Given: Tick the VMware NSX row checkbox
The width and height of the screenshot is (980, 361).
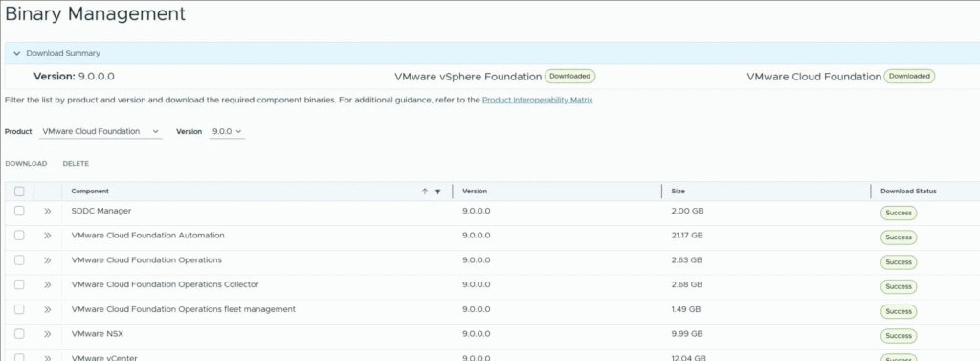Looking at the screenshot, I should tap(19, 334).
